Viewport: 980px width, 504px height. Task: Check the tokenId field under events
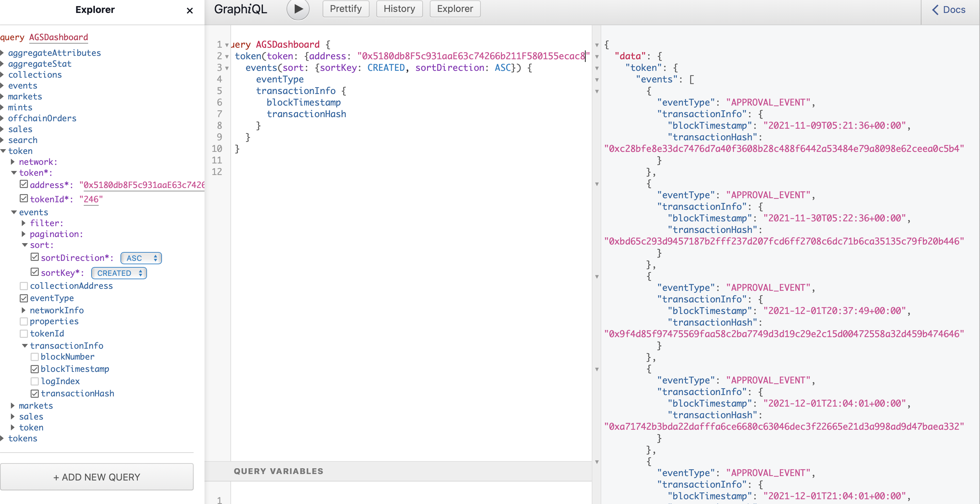(24, 334)
